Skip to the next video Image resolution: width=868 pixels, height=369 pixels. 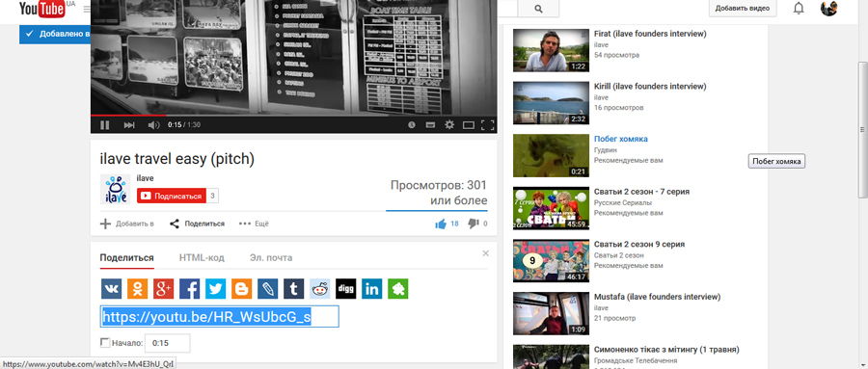pos(129,125)
